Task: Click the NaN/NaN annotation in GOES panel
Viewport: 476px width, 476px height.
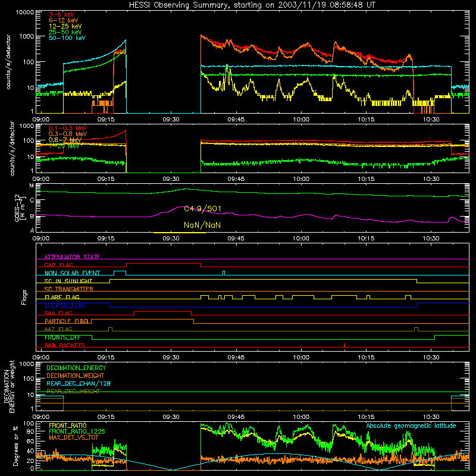Action: tap(202, 226)
